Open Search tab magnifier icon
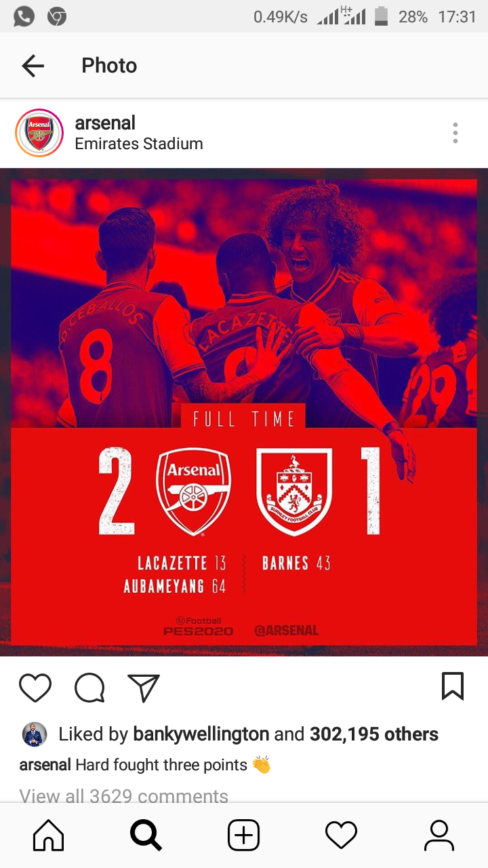Viewport: 488px width, 868px height. pos(146,835)
